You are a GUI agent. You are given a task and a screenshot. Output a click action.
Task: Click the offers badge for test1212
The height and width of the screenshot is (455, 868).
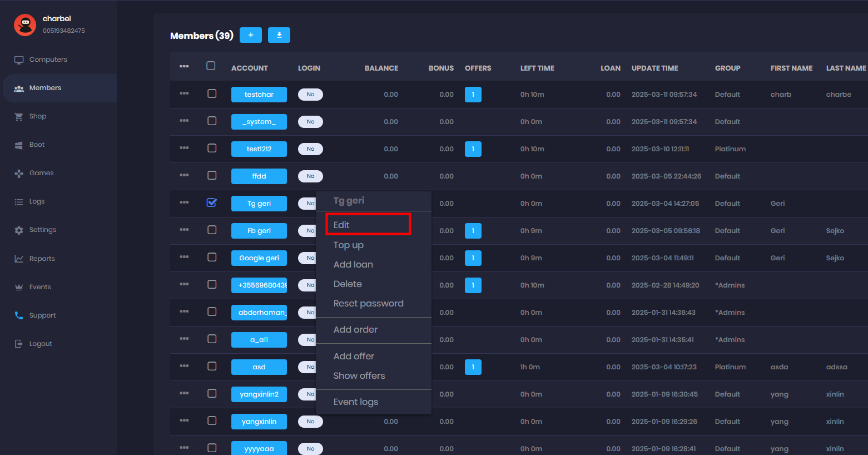click(473, 149)
